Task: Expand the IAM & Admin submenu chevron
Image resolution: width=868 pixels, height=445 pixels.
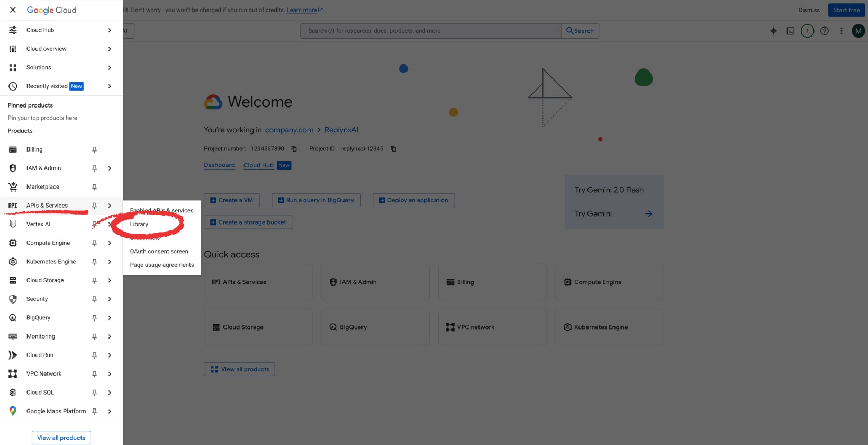Action: click(110, 168)
